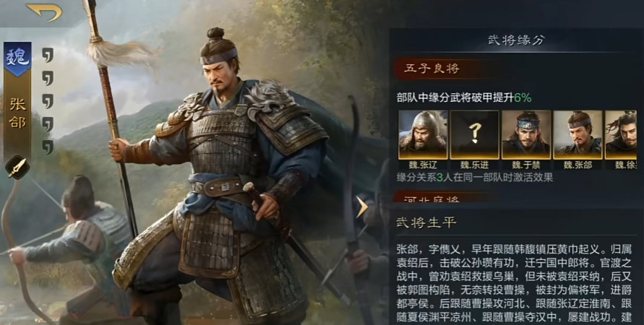Click the Wei faction badge

[17, 58]
